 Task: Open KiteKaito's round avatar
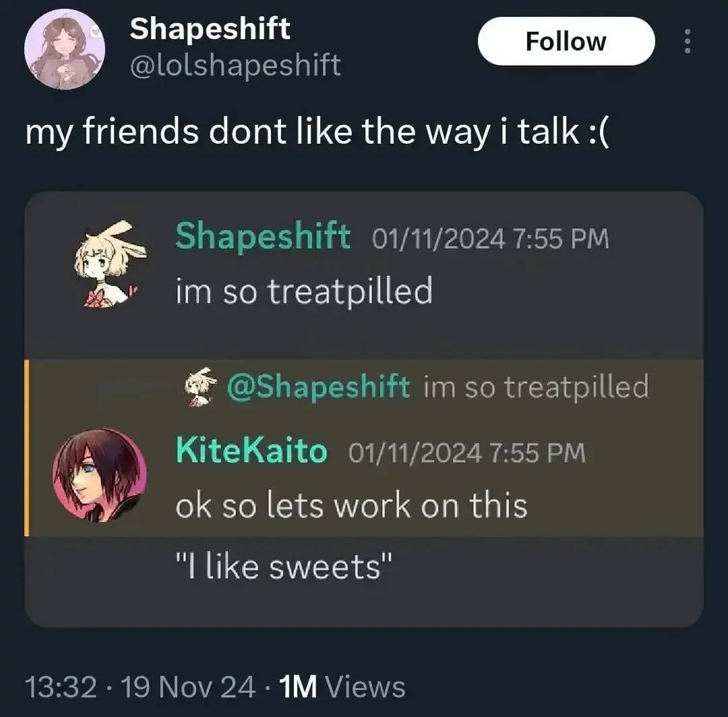click(x=99, y=475)
